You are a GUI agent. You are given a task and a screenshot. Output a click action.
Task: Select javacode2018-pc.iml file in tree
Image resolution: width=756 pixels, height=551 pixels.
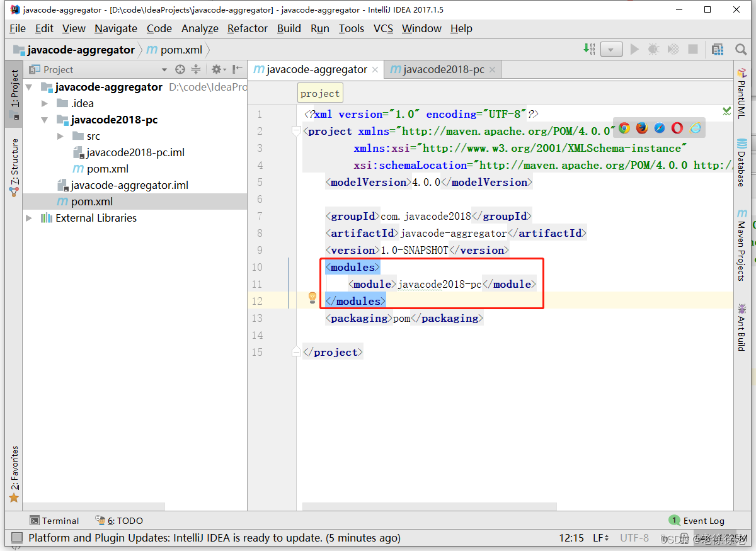pyautogui.click(x=129, y=152)
